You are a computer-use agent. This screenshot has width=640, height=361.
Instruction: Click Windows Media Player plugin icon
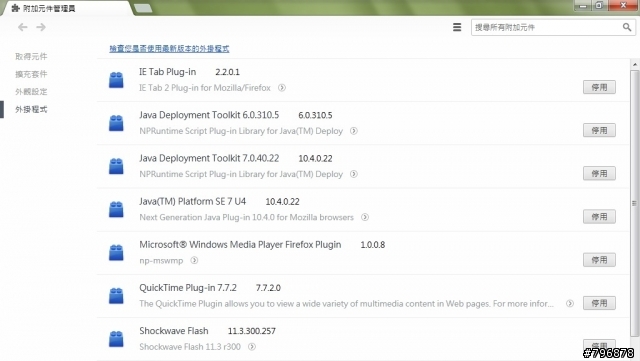coord(116,252)
